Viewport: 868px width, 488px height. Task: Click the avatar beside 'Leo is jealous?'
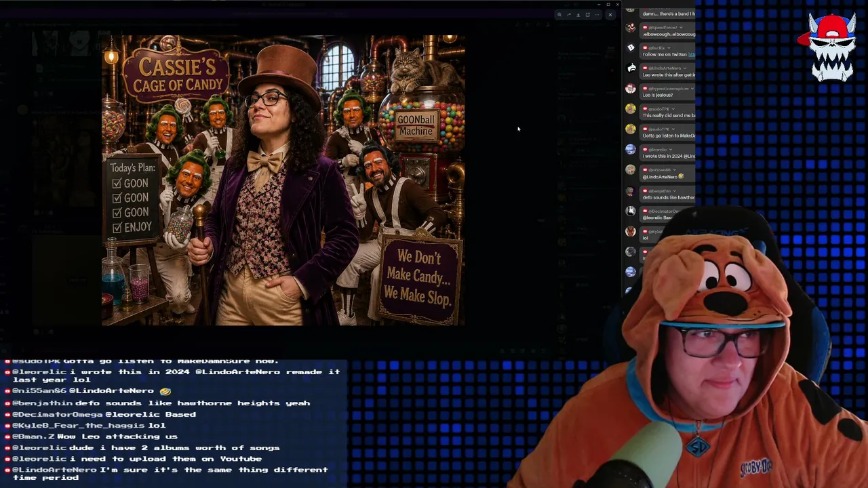point(631,89)
